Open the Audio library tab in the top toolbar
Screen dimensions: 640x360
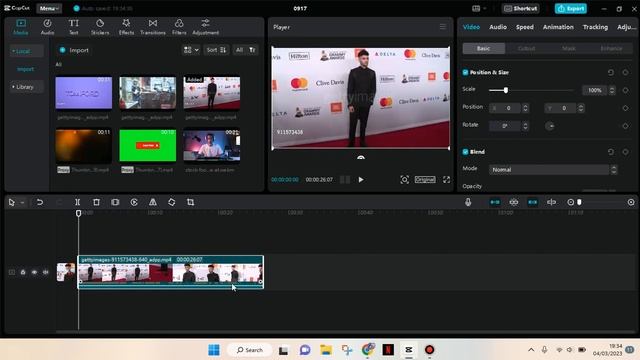coord(47,27)
